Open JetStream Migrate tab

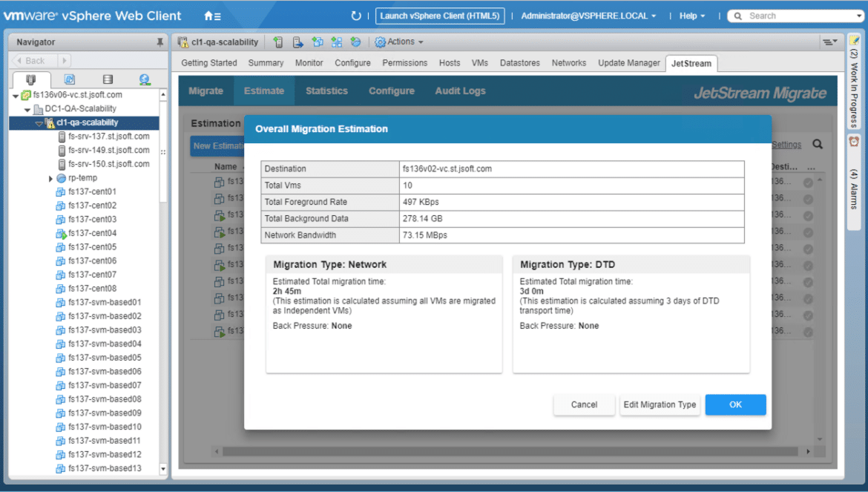tap(206, 91)
